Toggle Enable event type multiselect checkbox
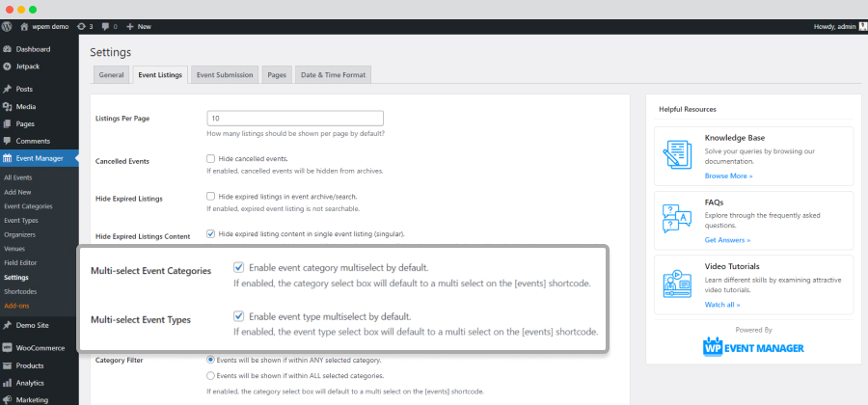 click(x=238, y=316)
